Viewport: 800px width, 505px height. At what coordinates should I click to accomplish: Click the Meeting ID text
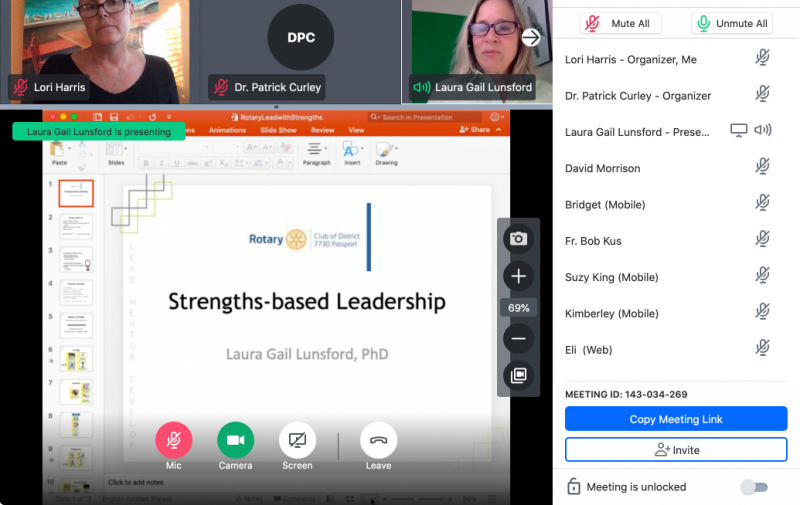point(626,394)
